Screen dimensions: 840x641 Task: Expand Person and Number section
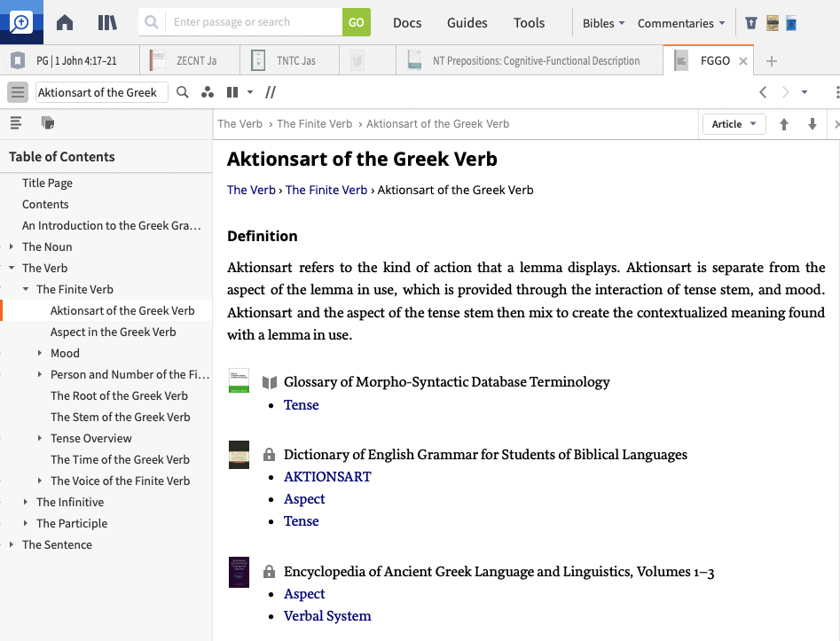[40, 374]
